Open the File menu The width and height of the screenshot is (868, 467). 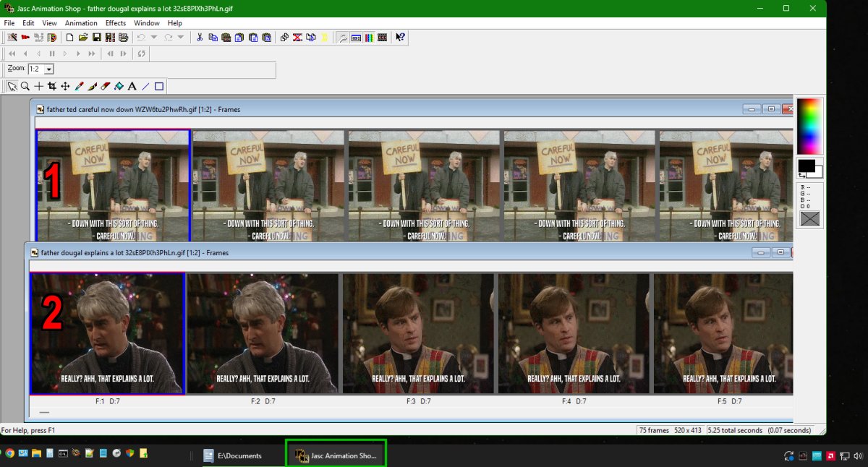pos(9,23)
